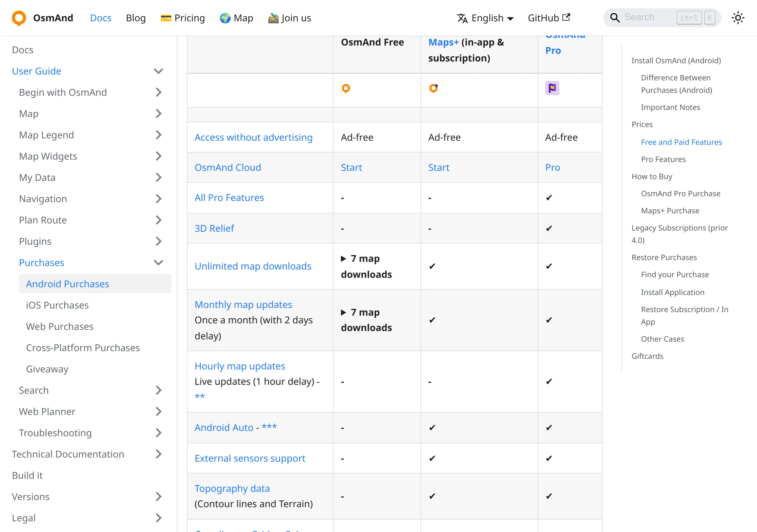
Task: Click Pro link in OsmAnd Cloud row
Action: pyautogui.click(x=553, y=168)
